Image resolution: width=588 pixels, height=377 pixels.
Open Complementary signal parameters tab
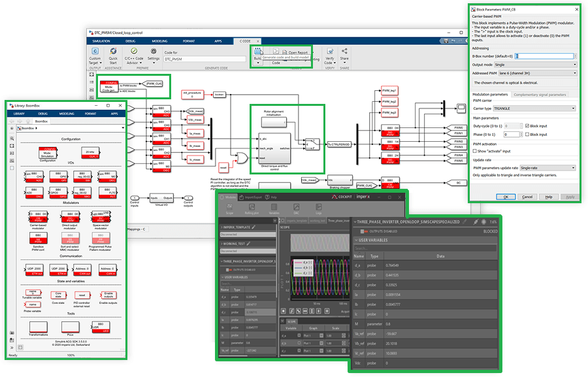click(540, 95)
